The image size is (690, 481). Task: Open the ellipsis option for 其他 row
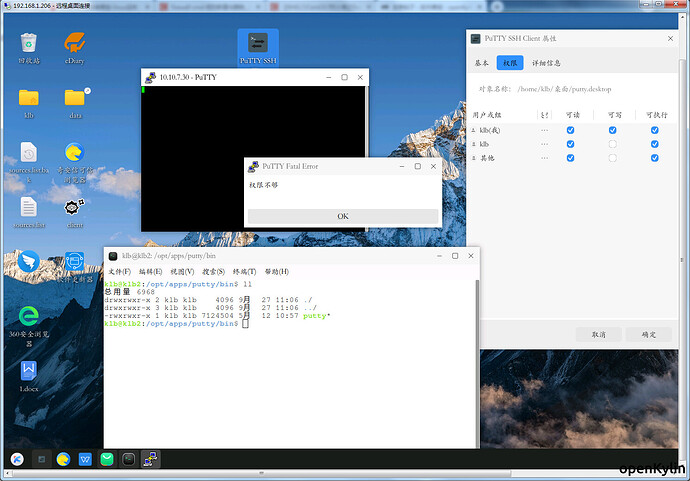[544, 158]
